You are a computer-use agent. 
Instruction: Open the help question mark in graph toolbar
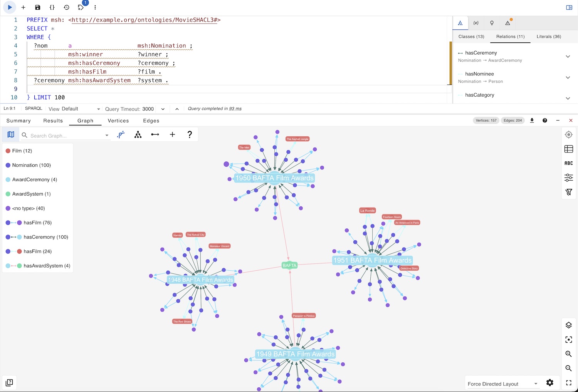(190, 134)
